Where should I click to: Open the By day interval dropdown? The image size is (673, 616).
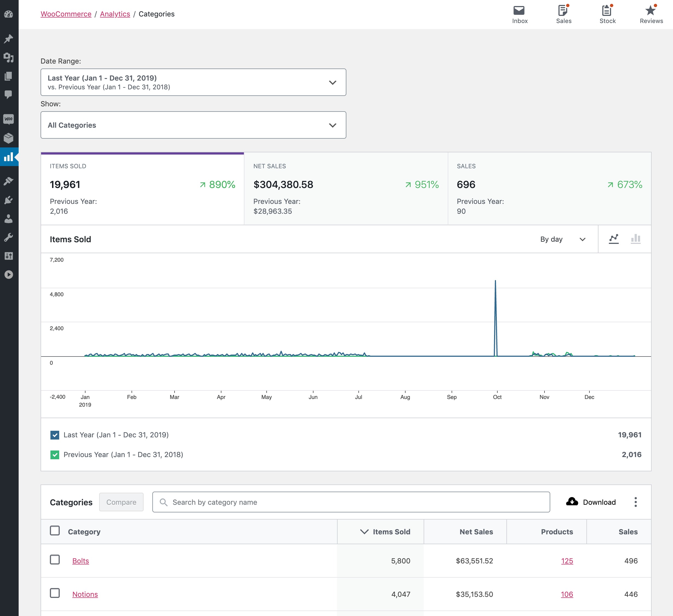pos(563,239)
